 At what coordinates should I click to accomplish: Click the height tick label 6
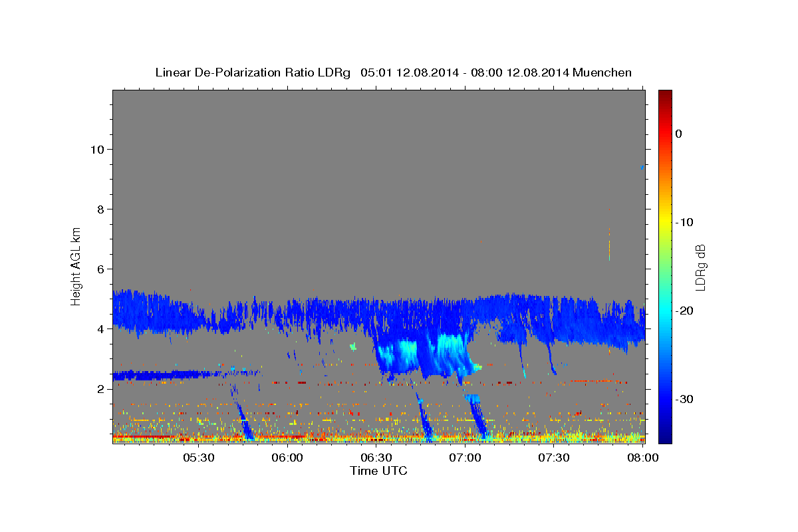[100, 269]
